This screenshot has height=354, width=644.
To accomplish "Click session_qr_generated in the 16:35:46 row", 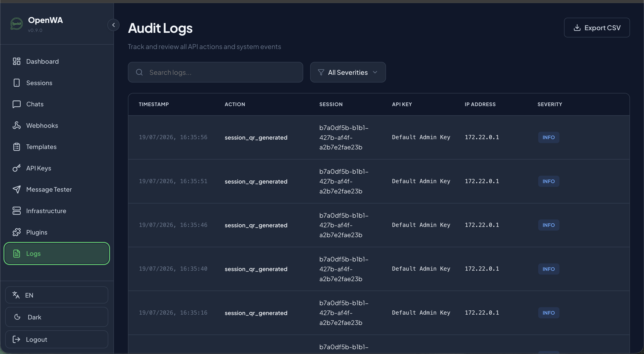I will point(256,225).
